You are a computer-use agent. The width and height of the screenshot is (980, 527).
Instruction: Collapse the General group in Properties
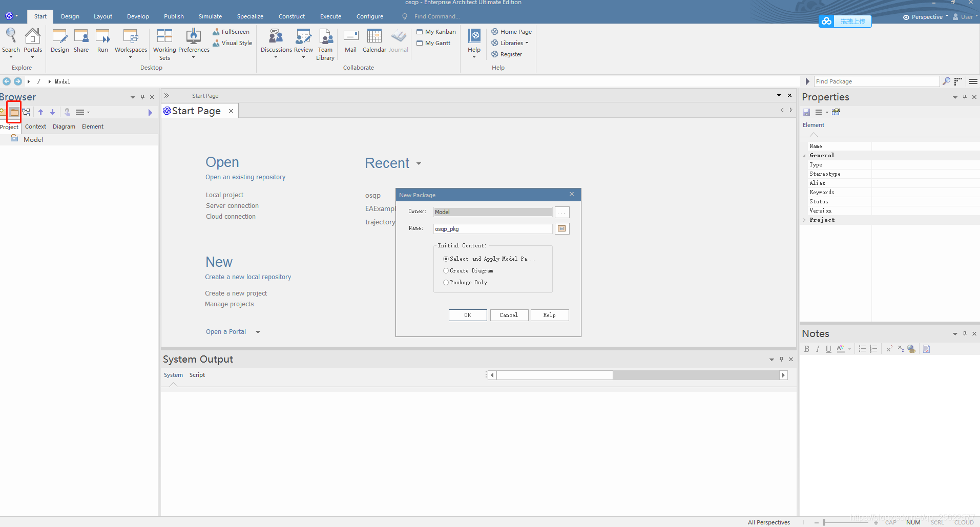pos(804,156)
